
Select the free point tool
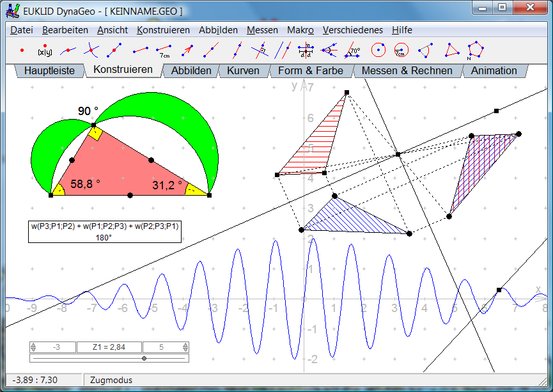coord(22,49)
